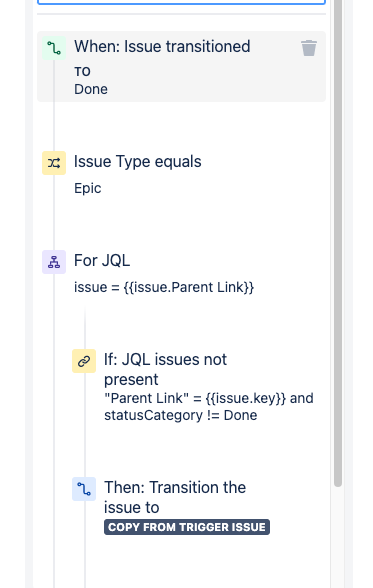Click the Done status under TO

click(x=91, y=89)
